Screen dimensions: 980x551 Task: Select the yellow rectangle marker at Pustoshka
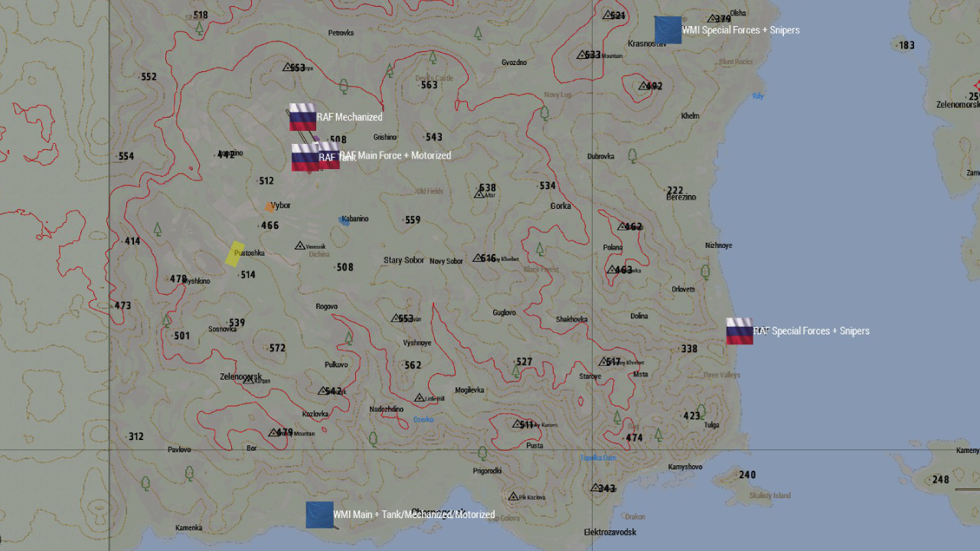pyautogui.click(x=235, y=254)
